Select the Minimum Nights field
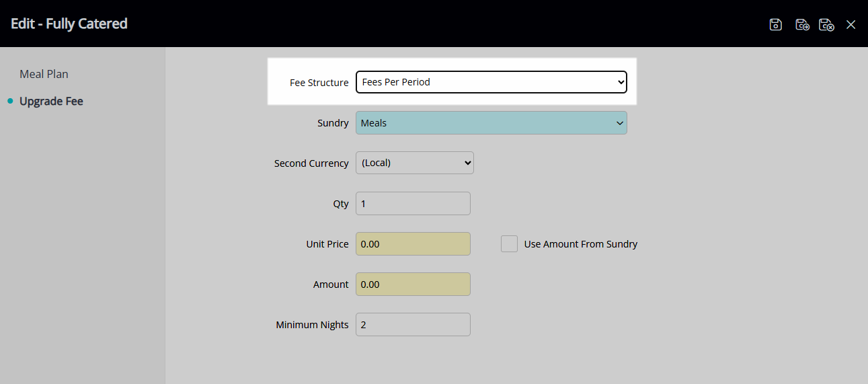The image size is (868, 384). 413,324
